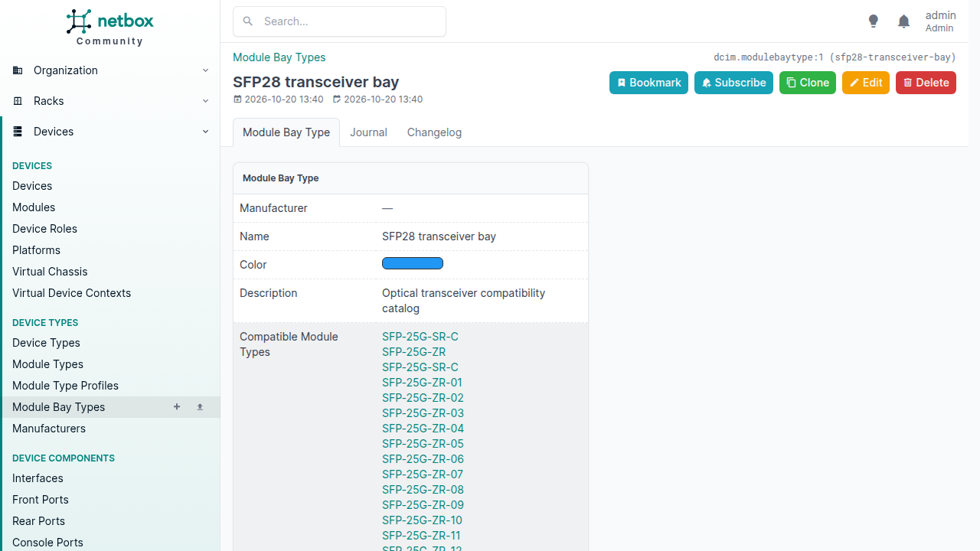
Task: Open the notifications bell icon
Action: point(904,21)
